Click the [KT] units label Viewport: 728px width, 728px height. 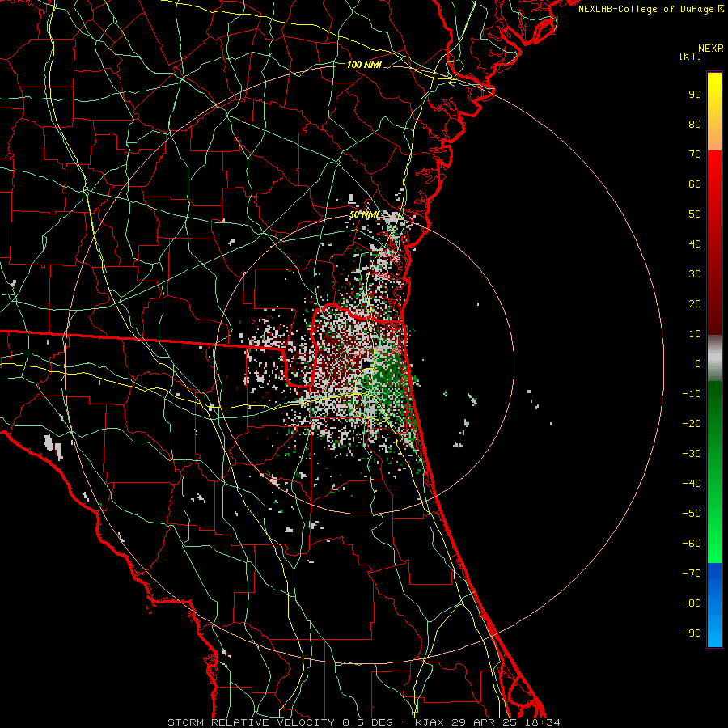click(x=691, y=56)
